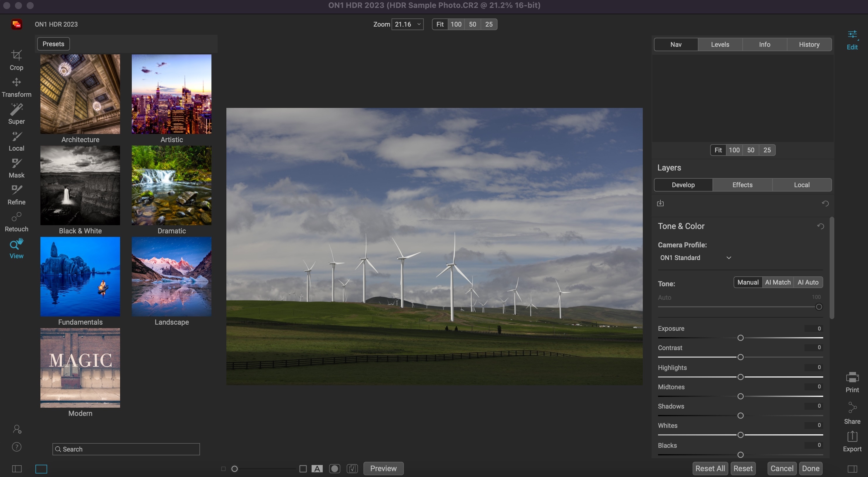Toggle the left panel visibility
The width and height of the screenshot is (868, 477).
pos(17,468)
